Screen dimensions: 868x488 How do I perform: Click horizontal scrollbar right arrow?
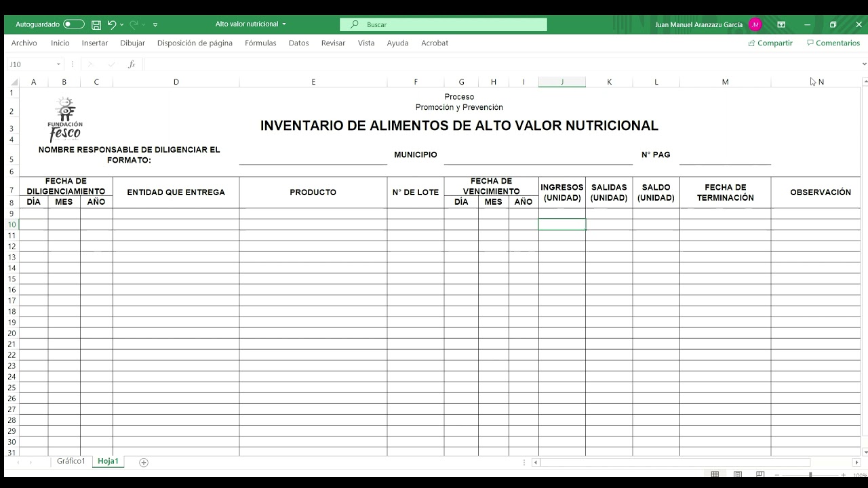pyautogui.click(x=856, y=462)
